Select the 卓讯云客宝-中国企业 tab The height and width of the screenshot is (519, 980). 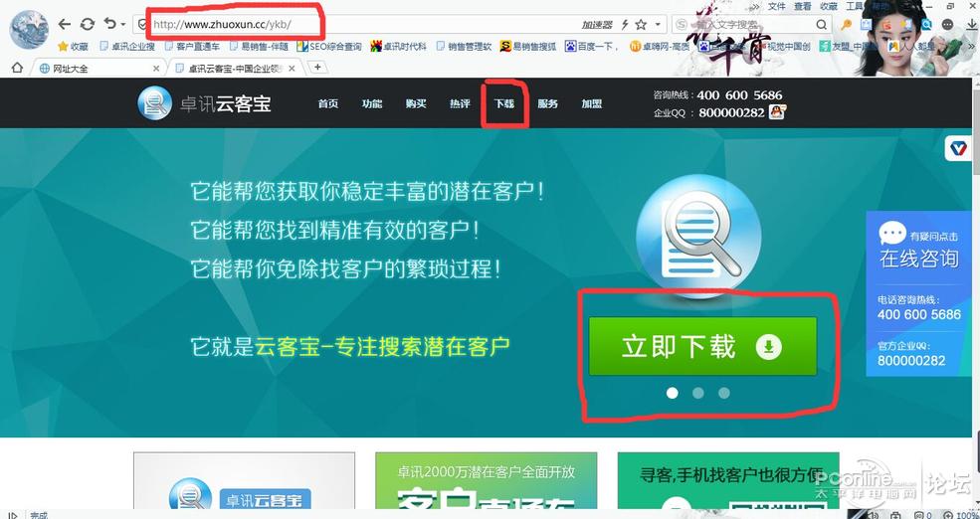coord(236,68)
